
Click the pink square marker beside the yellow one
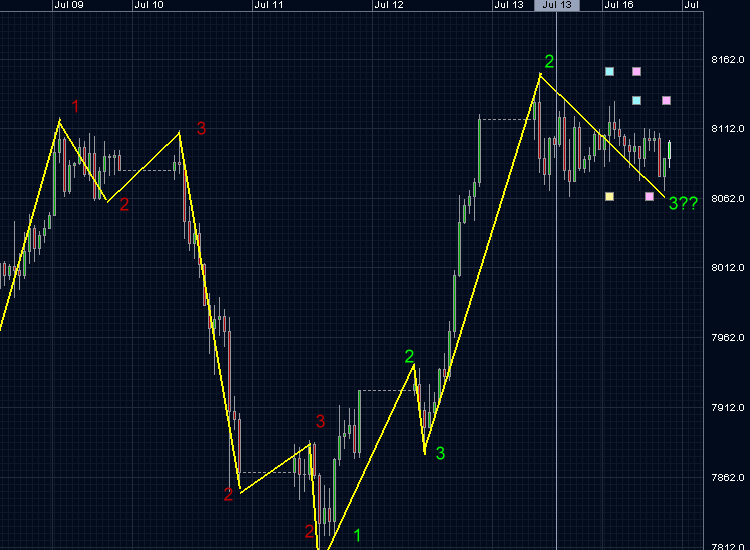tap(649, 197)
